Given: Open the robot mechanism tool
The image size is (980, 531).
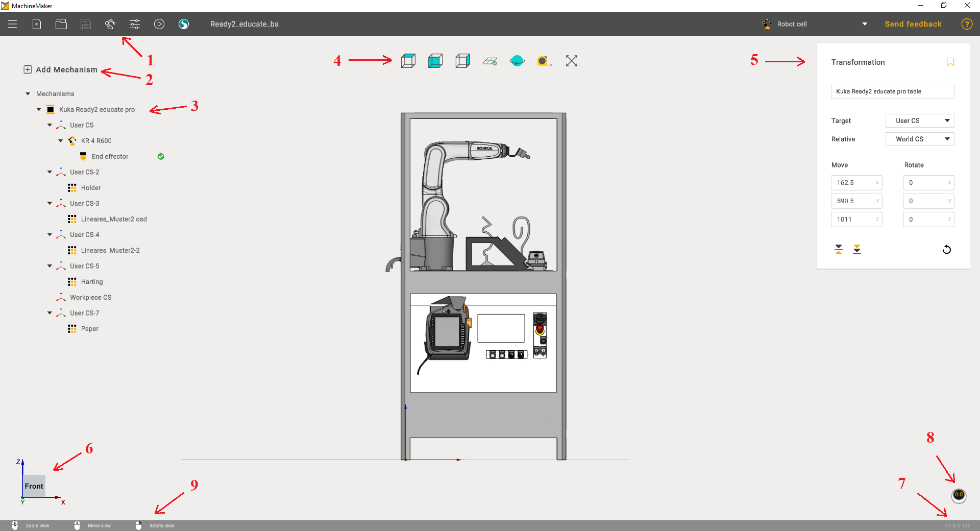Looking at the screenshot, I should point(110,24).
